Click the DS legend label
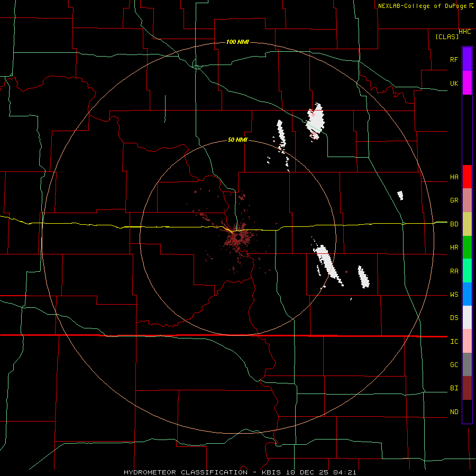The height and width of the screenshot is (476, 476). click(x=454, y=318)
